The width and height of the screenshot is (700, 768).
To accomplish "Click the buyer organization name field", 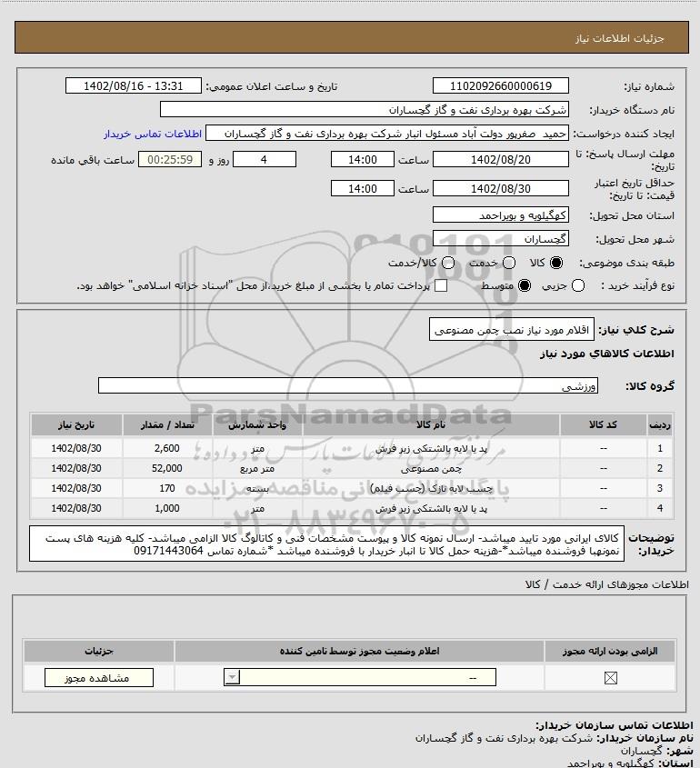I will tap(365, 110).
